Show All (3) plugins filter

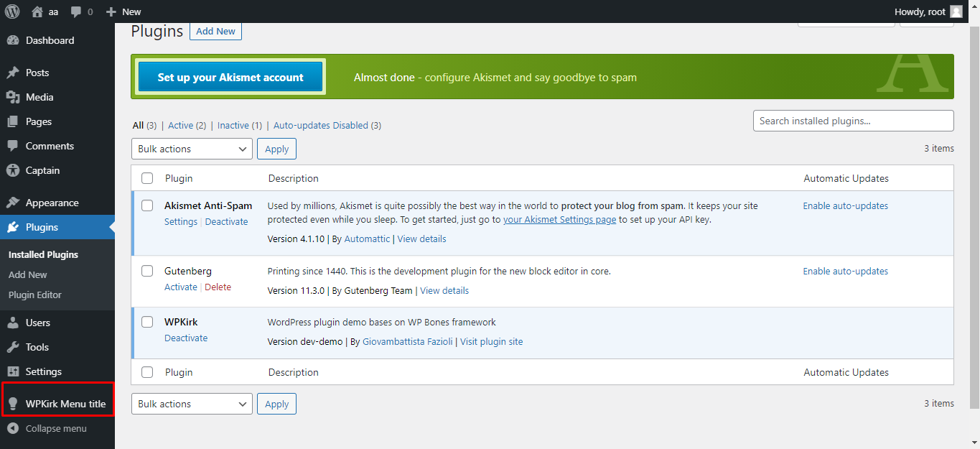[144, 125]
